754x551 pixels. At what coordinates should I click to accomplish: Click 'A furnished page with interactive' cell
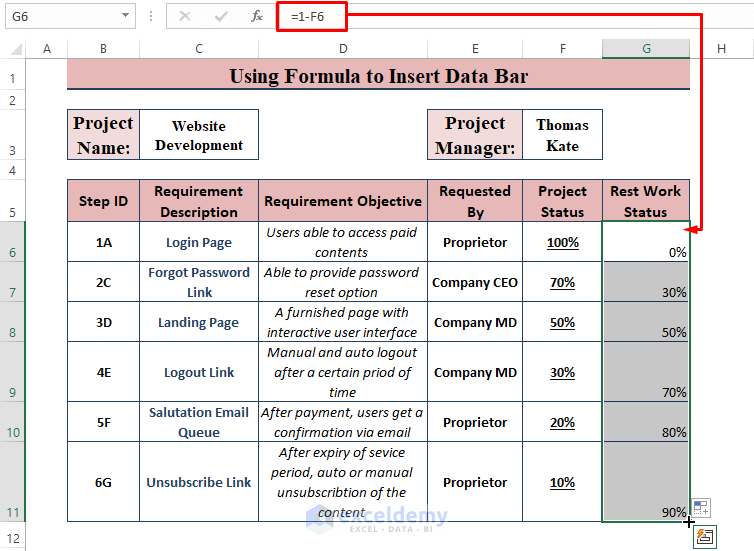pos(343,322)
